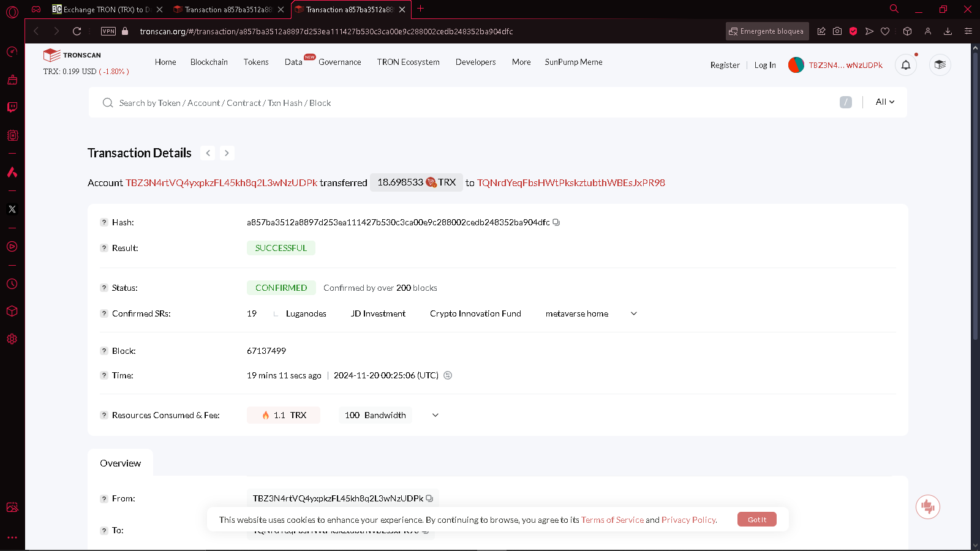Viewport: 980px width, 551px height.
Task: Open browsing History from the sidebar
Action: pyautogui.click(x=12, y=284)
